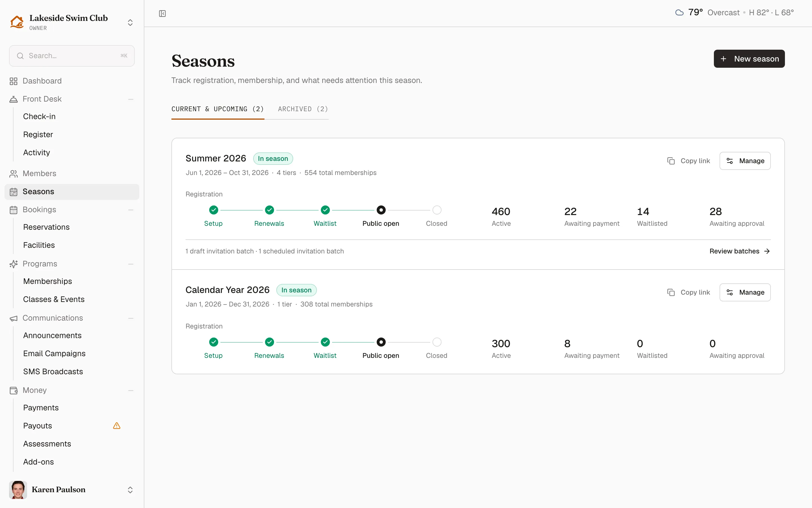812x508 pixels.
Task: Click the weather cloud icon
Action: pyautogui.click(x=679, y=13)
